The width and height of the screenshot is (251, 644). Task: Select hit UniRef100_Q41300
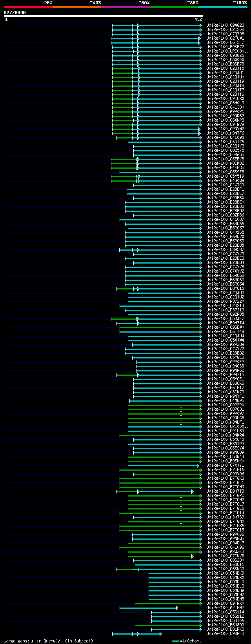point(225,107)
